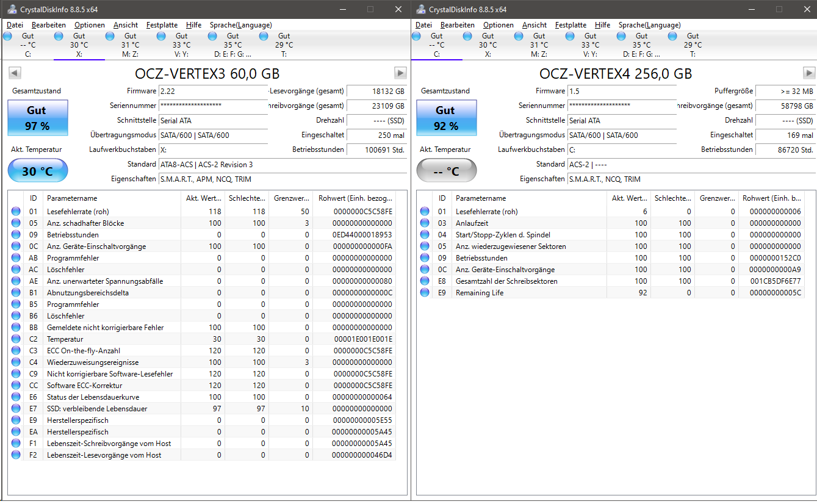Go to next disk in VERTEX4 window
This screenshot has height=504, width=817.
(x=809, y=73)
